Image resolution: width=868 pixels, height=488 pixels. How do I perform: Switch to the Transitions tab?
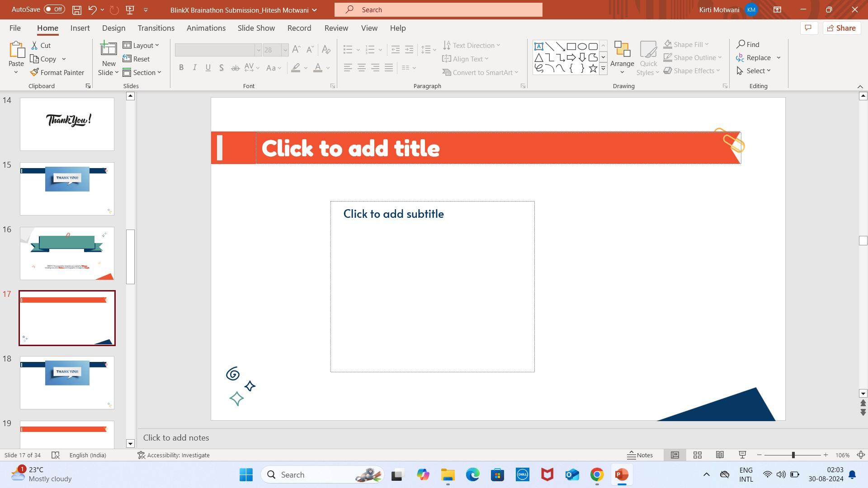156,28
